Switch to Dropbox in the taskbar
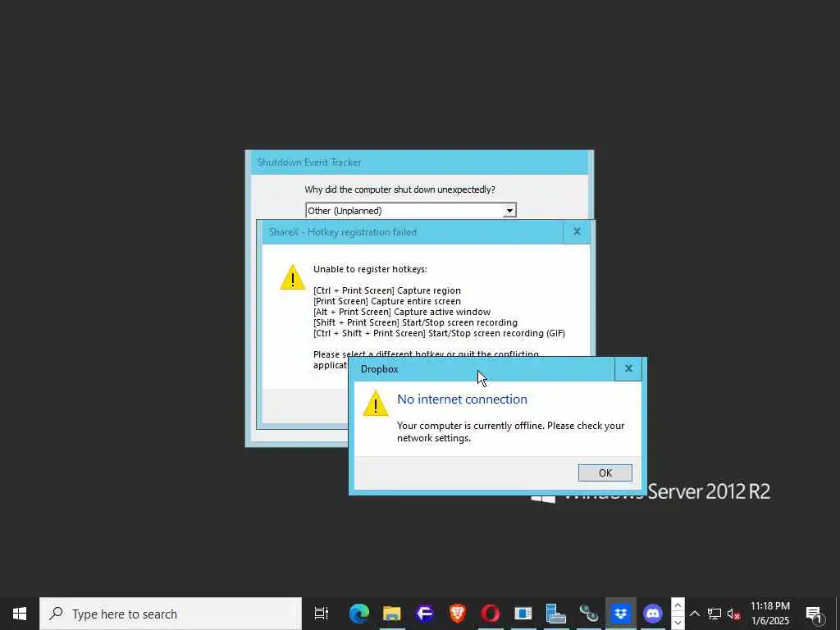This screenshot has height=630, width=840. click(x=621, y=614)
